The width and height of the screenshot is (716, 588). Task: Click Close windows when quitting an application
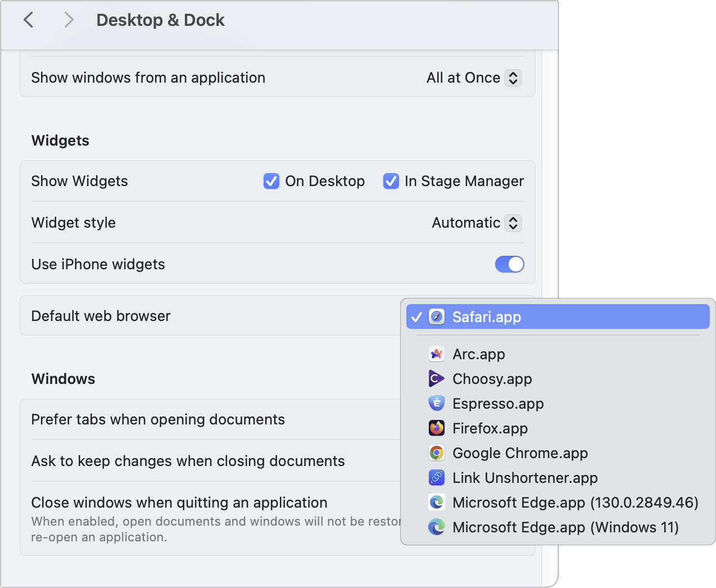coord(179,503)
